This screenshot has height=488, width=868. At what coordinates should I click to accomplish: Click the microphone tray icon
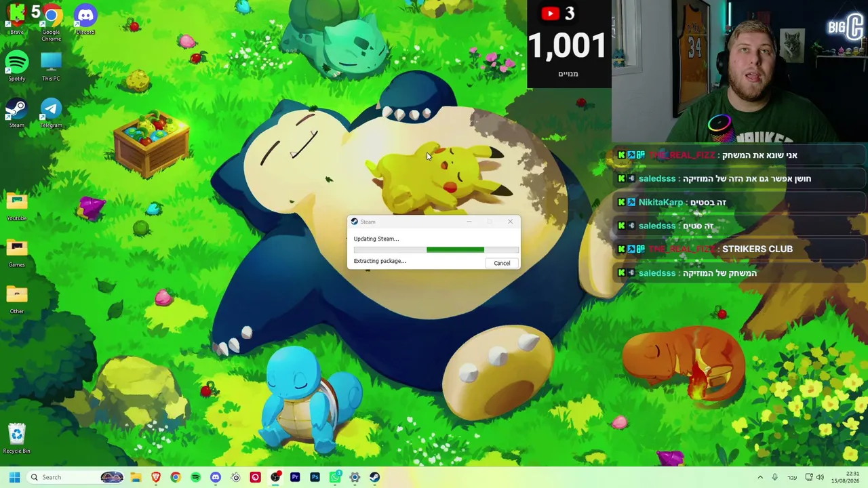pyautogui.click(x=775, y=477)
